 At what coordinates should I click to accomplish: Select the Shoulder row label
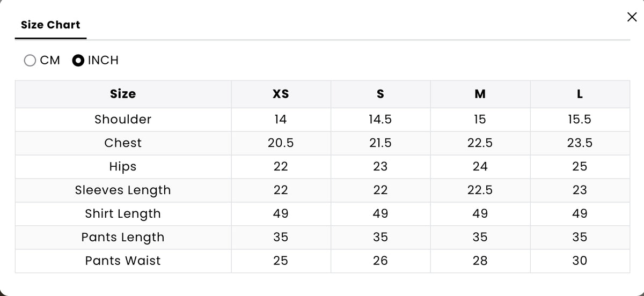123,119
